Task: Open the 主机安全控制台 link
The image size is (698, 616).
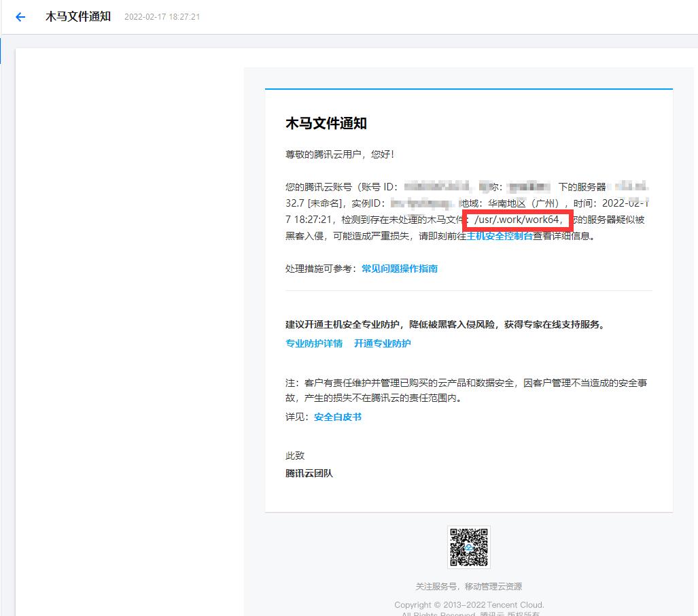Action: coord(500,236)
